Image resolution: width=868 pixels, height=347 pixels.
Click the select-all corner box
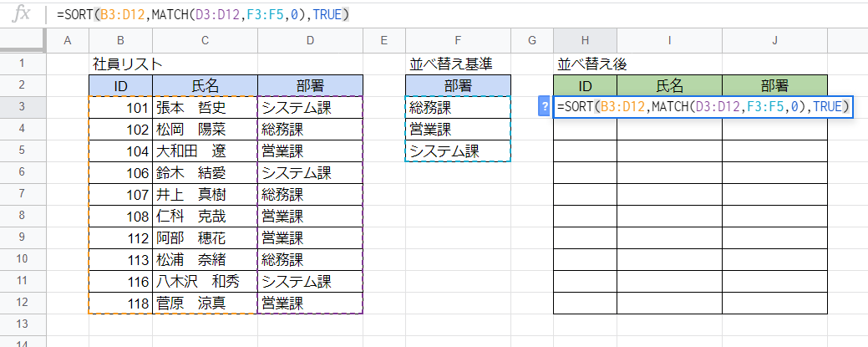(23, 40)
